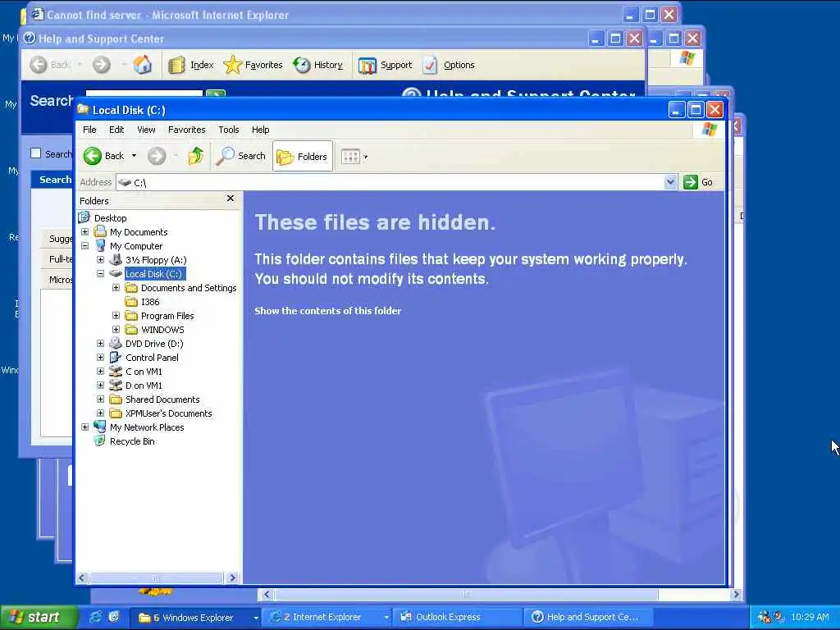840x630 pixels.
Task: Click Show the contents of this folder
Action: click(328, 311)
